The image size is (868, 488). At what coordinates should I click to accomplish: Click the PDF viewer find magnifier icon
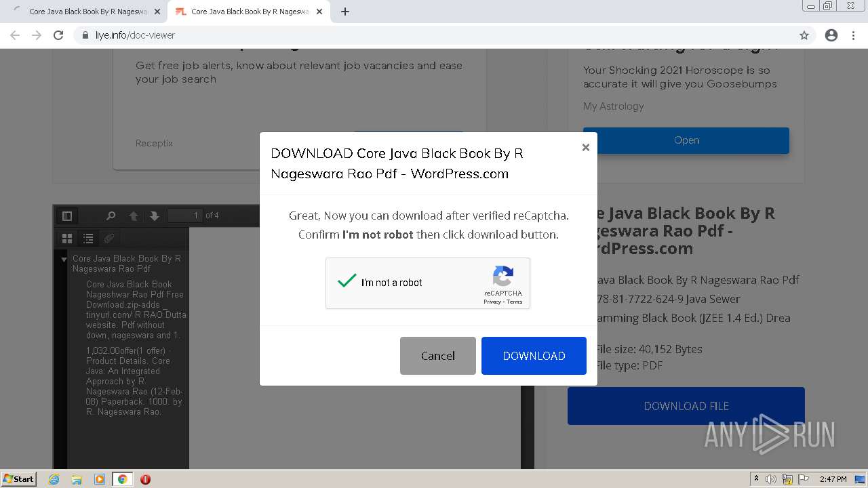(x=111, y=216)
